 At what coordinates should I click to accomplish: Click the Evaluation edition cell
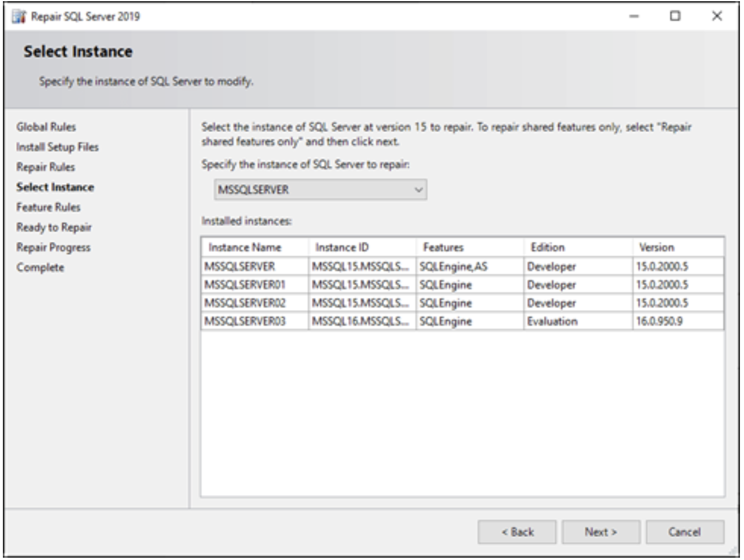(x=578, y=321)
